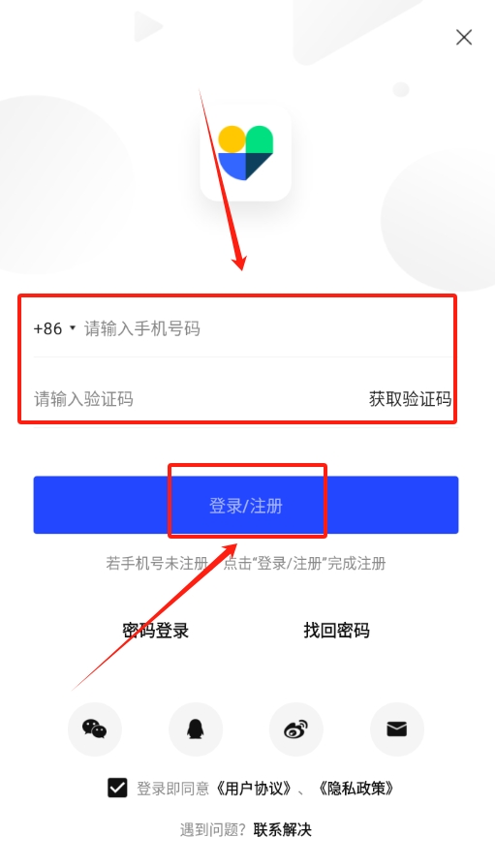Click the colorful heart app logo
The height and width of the screenshot is (868, 495).
245,153
